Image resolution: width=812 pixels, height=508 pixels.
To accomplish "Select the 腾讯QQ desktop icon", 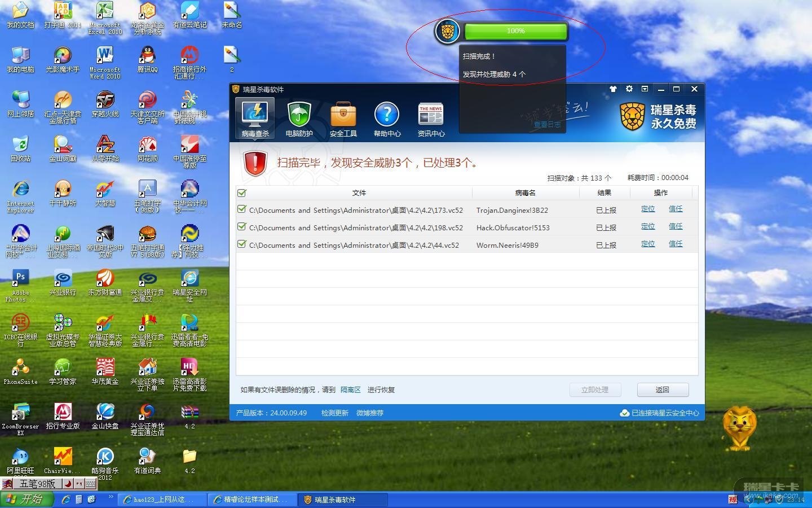I will [147, 59].
